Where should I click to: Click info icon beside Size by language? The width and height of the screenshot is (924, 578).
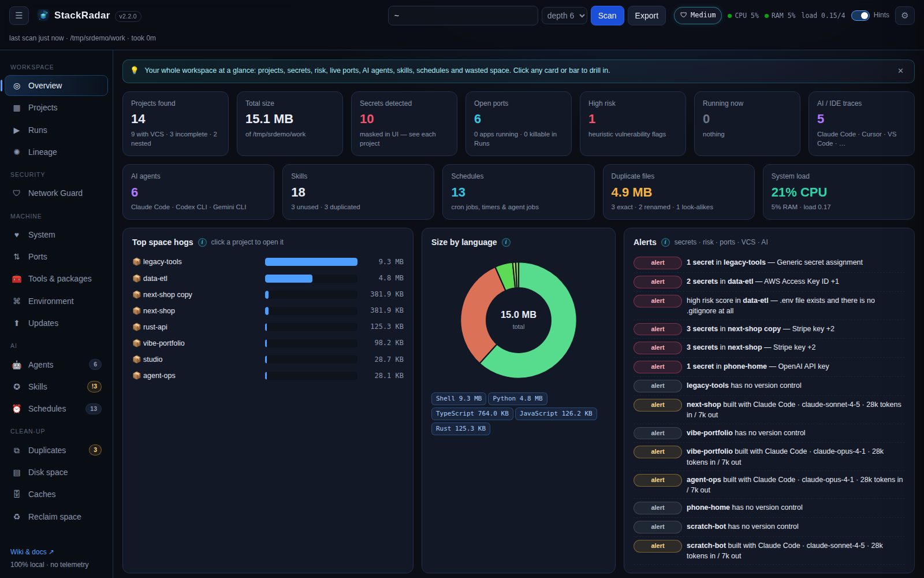point(506,242)
